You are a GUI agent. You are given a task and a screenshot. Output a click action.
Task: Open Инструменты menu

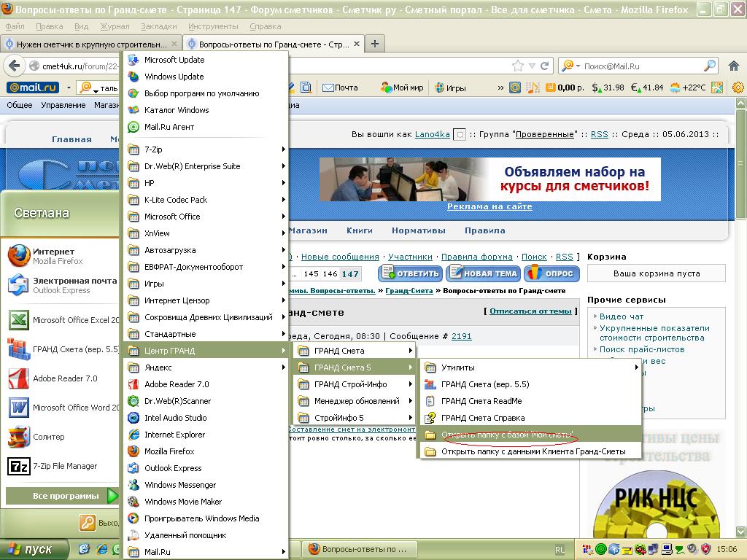click(x=213, y=26)
